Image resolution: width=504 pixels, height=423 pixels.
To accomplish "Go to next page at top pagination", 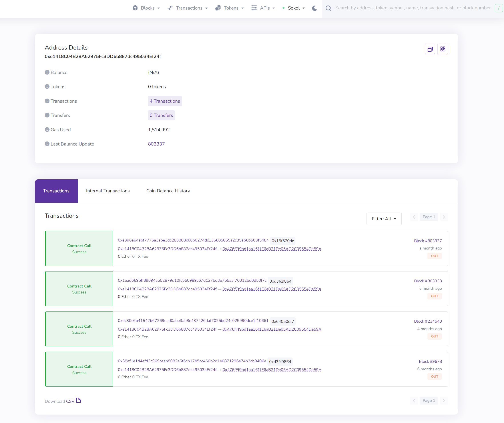I will point(444,217).
